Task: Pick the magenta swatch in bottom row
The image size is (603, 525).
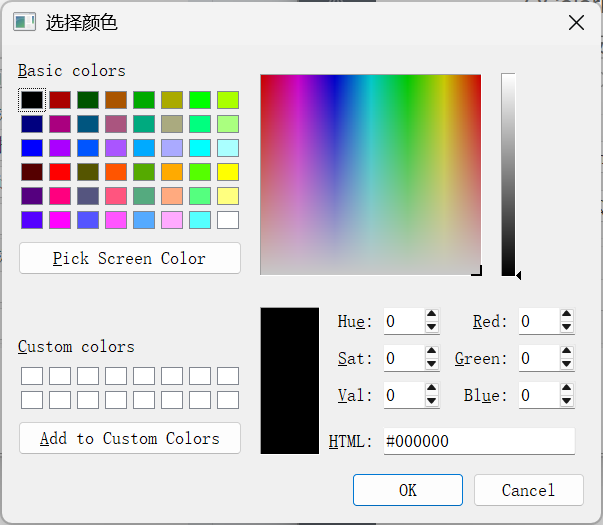Action: 60,220
